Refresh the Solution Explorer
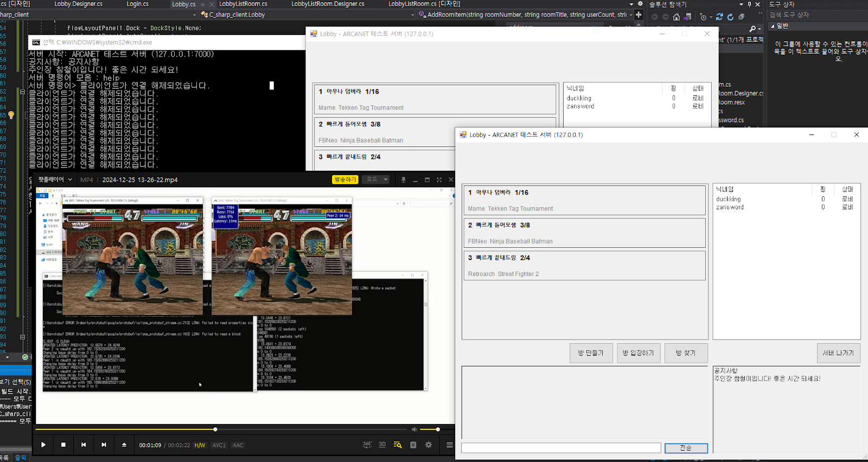 click(x=730, y=17)
